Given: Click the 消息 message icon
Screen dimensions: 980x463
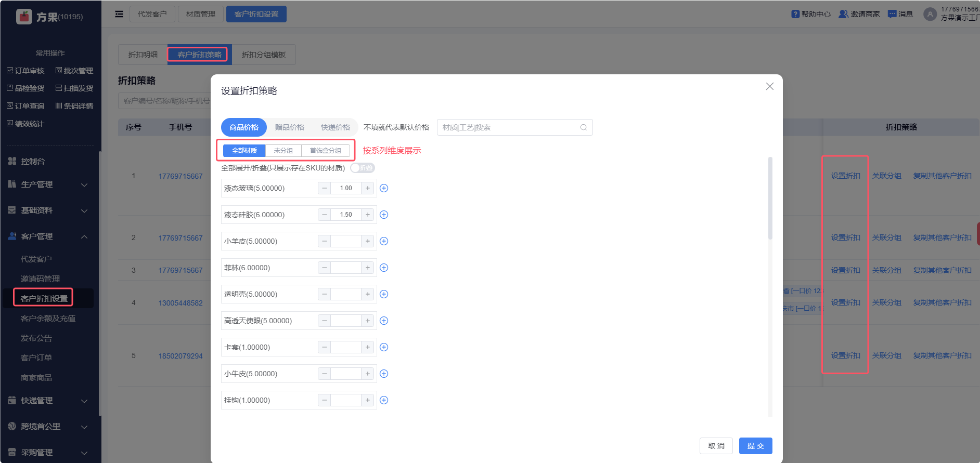Looking at the screenshot, I should click(892, 14).
